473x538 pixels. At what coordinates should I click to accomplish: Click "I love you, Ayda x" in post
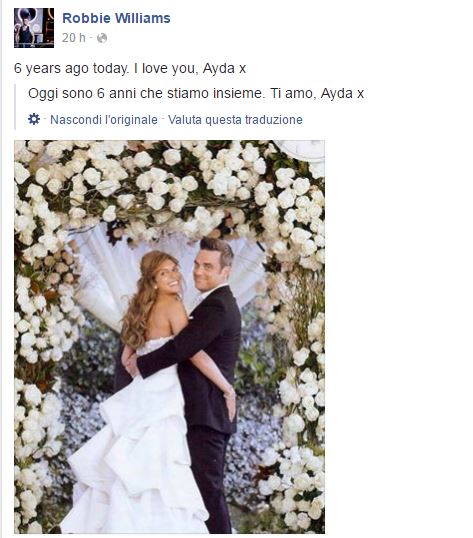click(x=190, y=68)
